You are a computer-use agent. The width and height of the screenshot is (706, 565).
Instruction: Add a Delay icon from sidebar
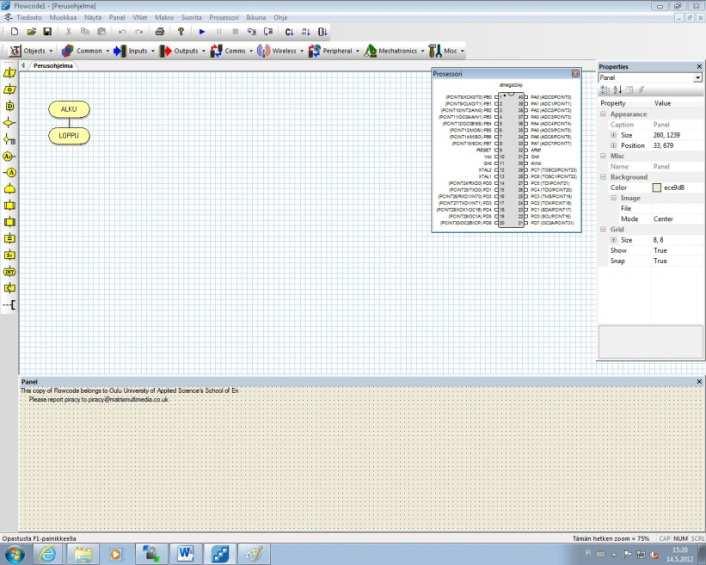click(x=9, y=106)
